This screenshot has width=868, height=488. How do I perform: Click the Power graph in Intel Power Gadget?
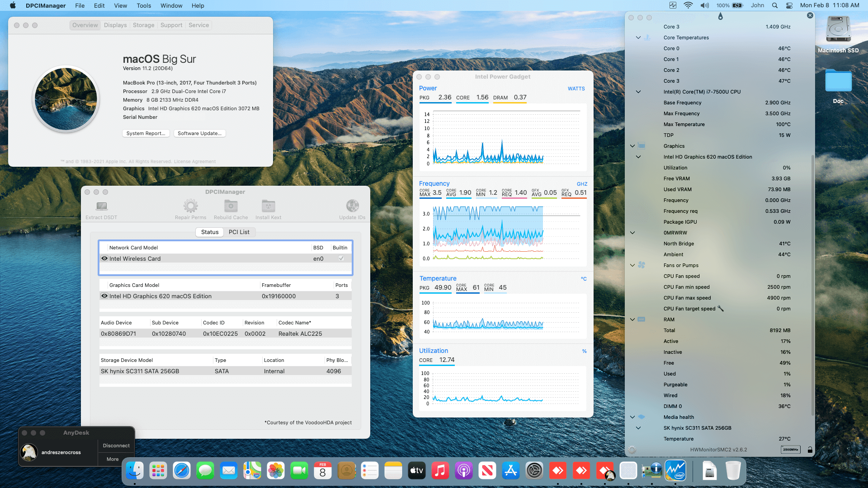503,137
